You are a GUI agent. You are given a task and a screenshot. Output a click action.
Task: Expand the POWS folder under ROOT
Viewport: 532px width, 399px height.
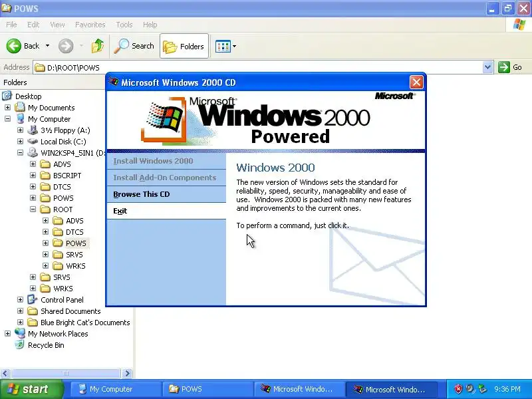45,243
